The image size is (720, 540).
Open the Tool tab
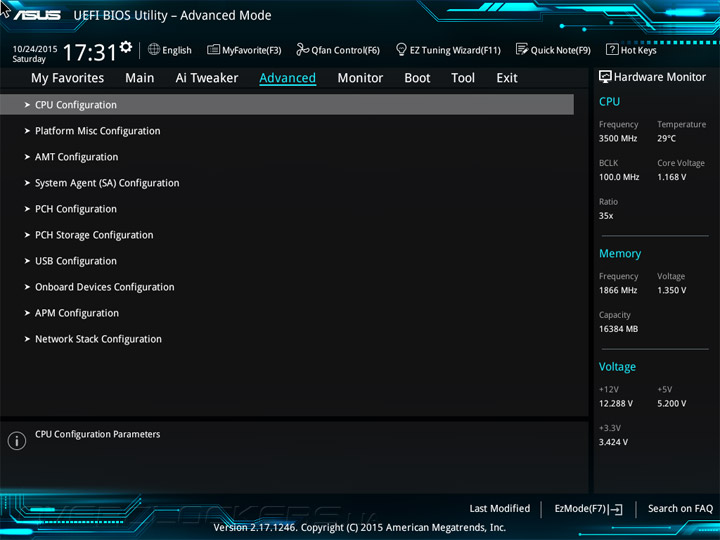pyautogui.click(x=463, y=78)
